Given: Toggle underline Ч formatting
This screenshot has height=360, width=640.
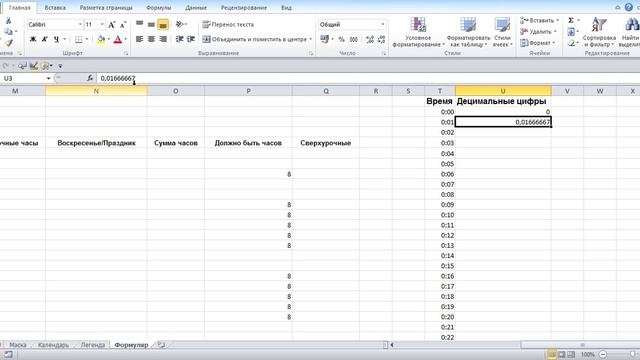Looking at the screenshot, I should click(56, 40).
